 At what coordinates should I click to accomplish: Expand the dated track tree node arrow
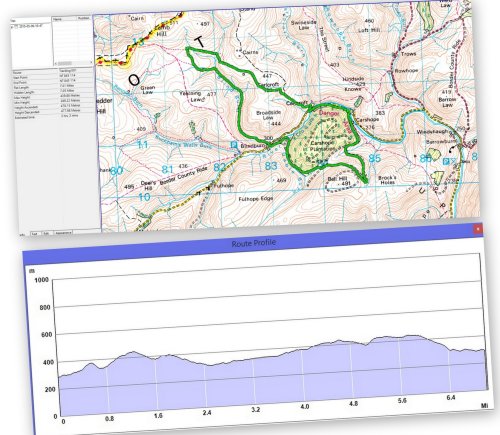coord(12,27)
